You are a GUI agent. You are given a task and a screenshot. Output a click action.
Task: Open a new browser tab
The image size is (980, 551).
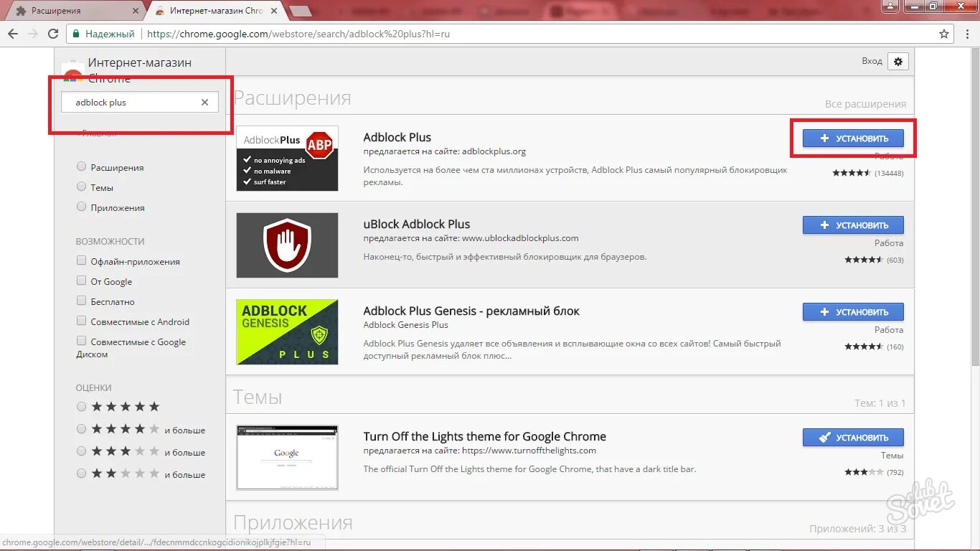[x=301, y=11]
